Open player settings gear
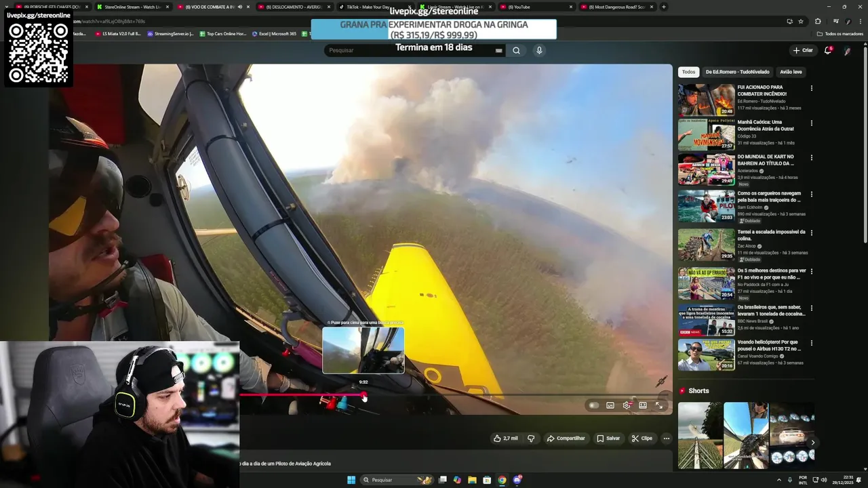Image resolution: width=868 pixels, height=488 pixels. click(627, 405)
